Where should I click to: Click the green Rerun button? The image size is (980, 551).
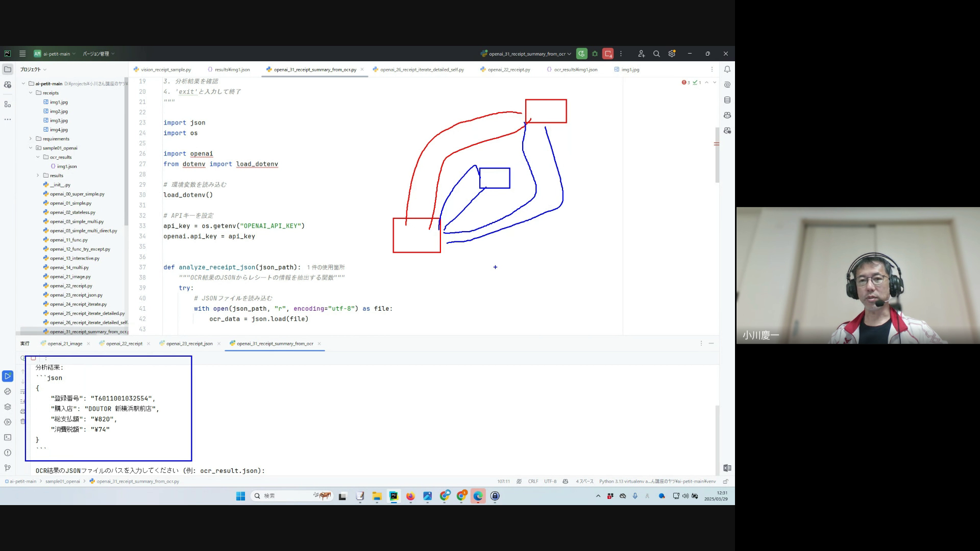click(581, 54)
